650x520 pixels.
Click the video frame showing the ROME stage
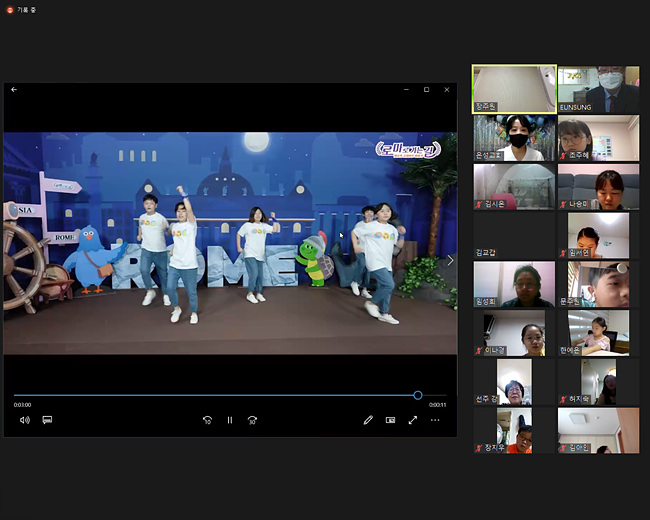coord(230,243)
